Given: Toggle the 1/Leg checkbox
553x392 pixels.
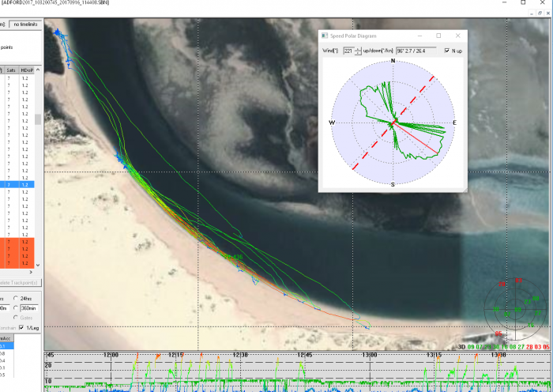Looking at the screenshot, I should (x=22, y=327).
